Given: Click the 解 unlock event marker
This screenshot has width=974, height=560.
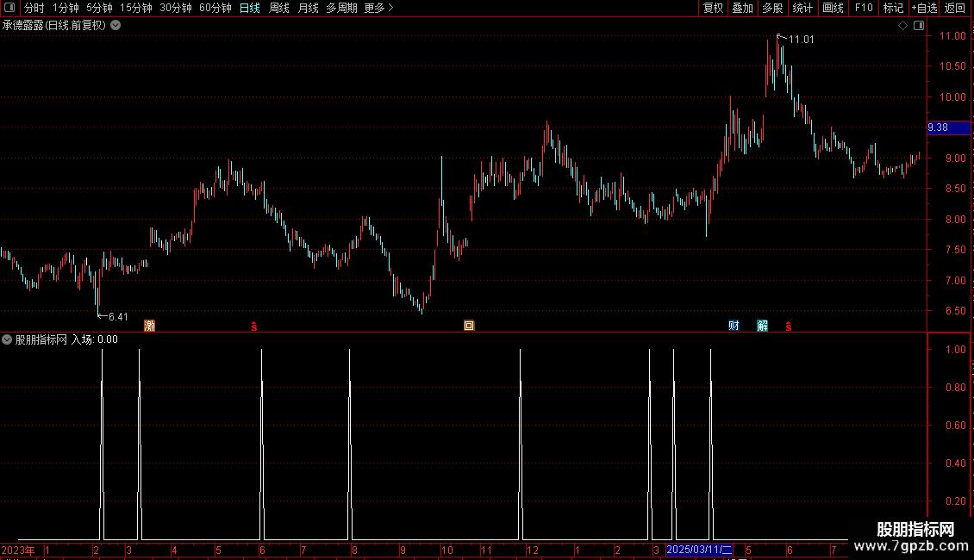Looking at the screenshot, I should (x=763, y=326).
